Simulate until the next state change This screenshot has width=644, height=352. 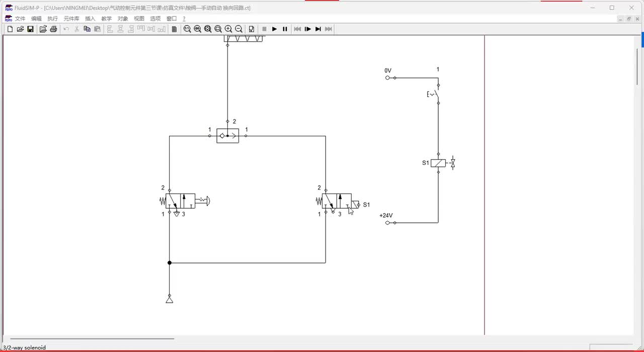click(x=318, y=29)
